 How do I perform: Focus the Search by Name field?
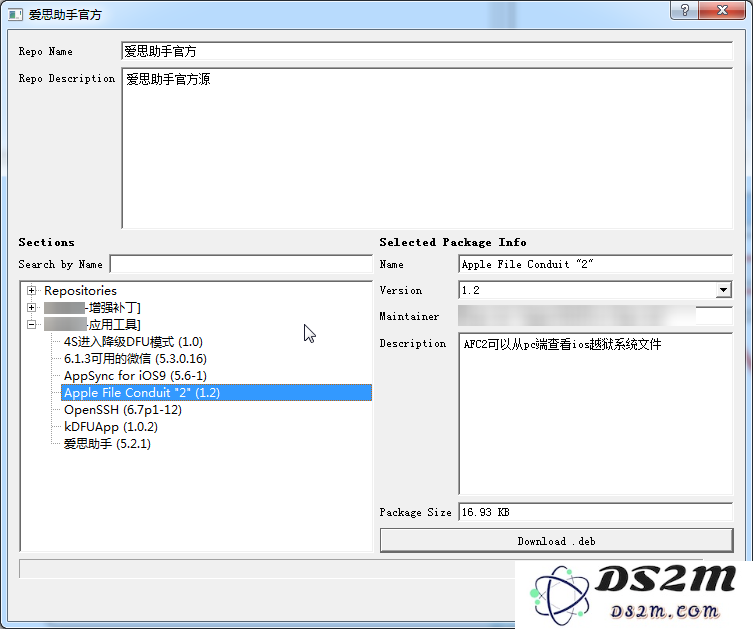click(x=241, y=264)
